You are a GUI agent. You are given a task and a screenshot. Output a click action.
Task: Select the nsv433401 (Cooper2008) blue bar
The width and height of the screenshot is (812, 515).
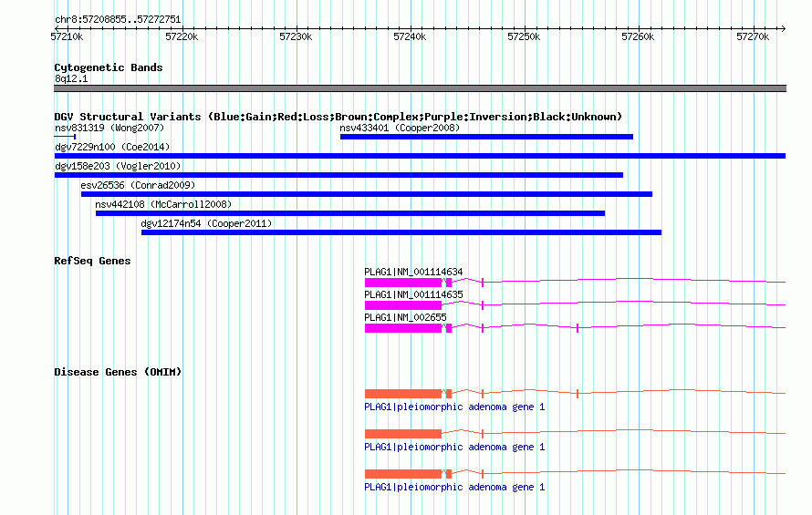(486, 137)
